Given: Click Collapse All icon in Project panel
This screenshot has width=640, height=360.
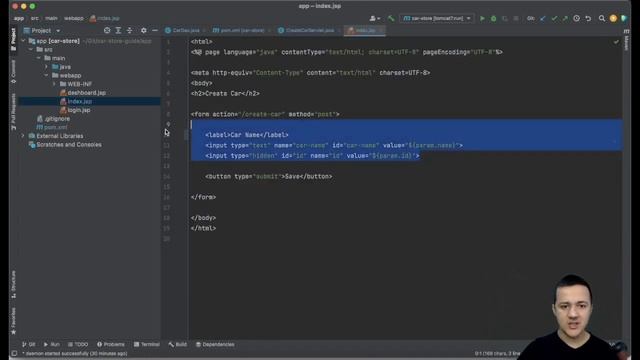Looking at the screenshot, I should point(129,30).
